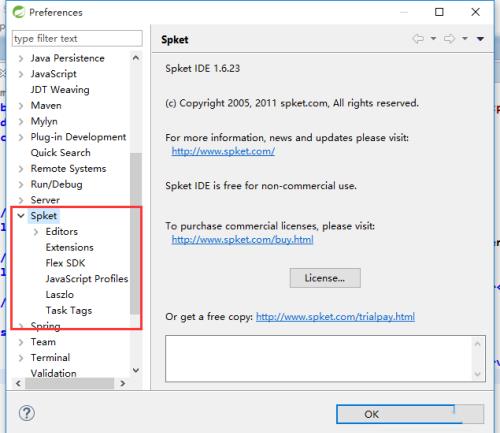500x433 pixels.
Task: Open the forward history dropdown arrow
Action: click(465, 38)
